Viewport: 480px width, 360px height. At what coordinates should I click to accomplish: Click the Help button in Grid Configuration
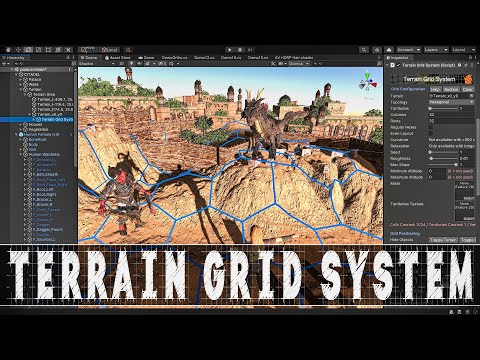click(435, 89)
